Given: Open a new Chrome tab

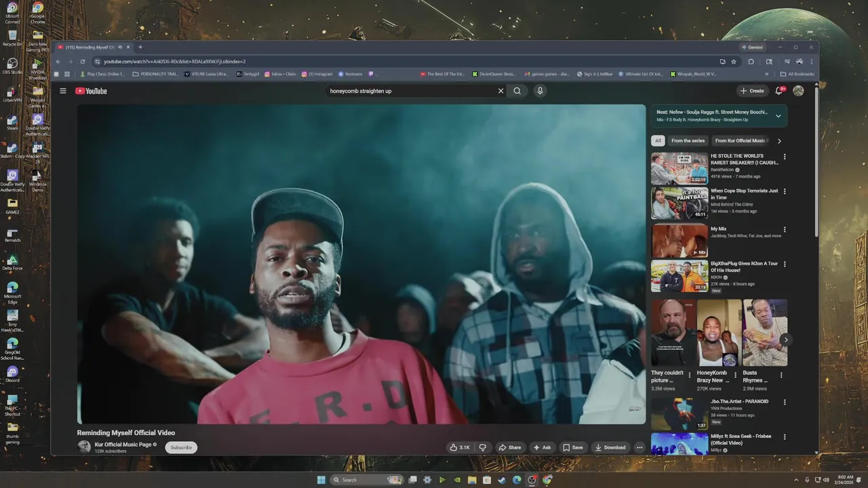Looking at the screenshot, I should click(140, 47).
